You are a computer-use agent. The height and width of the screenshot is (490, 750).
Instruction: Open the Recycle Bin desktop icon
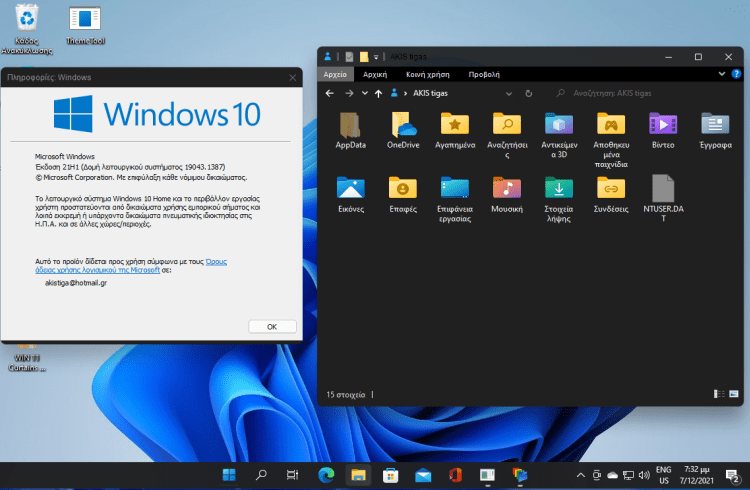(27, 28)
